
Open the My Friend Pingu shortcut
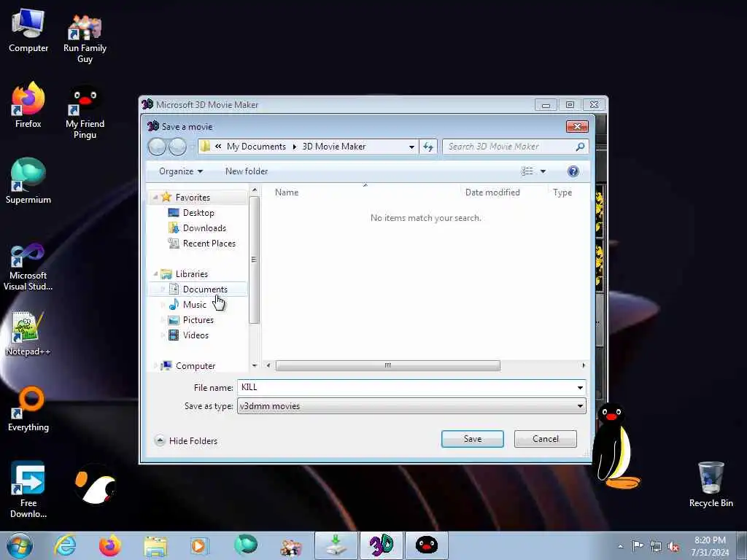[x=85, y=112]
